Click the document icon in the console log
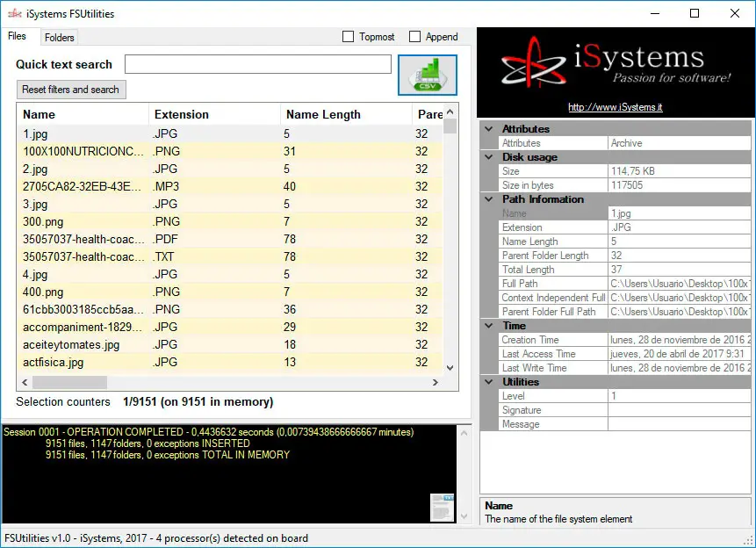This screenshot has height=548, width=756. tap(442, 508)
